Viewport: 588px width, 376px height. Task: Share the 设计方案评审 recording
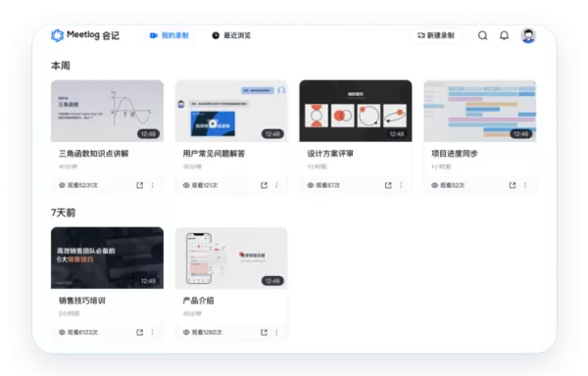point(388,185)
